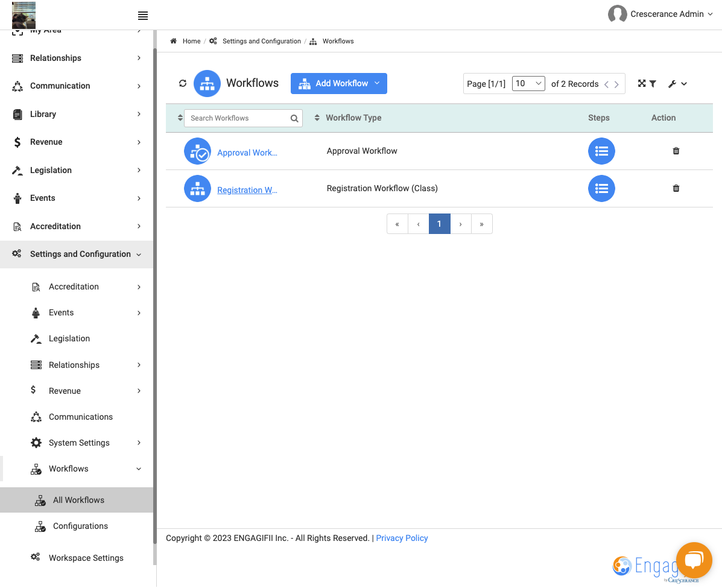722x588 pixels.
Task: View steps of Registration Workflow (Class)
Action: tap(601, 188)
